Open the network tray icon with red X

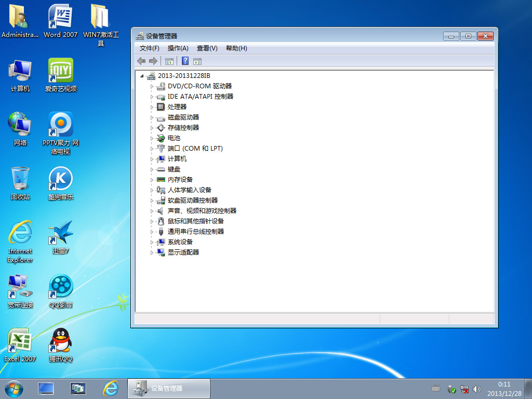click(x=464, y=389)
